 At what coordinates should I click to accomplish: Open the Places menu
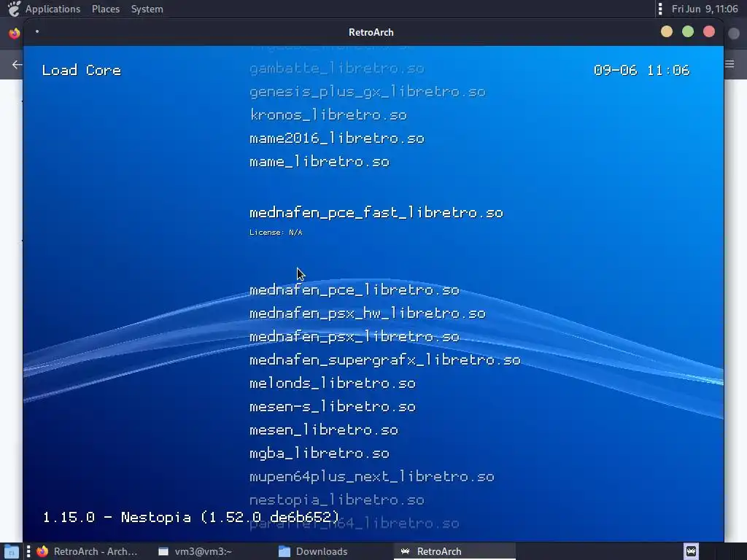105,9
